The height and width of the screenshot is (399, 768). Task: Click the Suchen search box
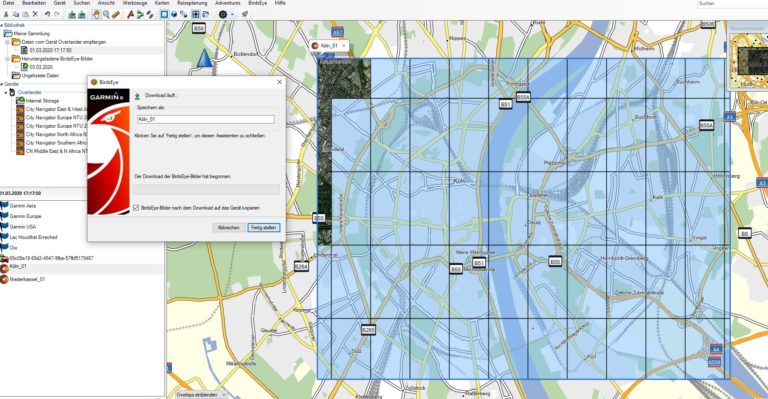tap(732, 3)
